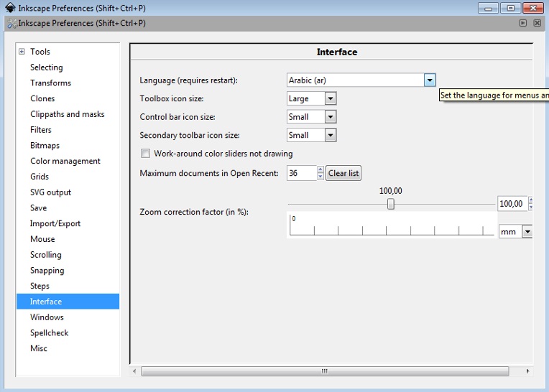Select Mouse settings
Screen dimensions: 549x392
click(x=42, y=239)
